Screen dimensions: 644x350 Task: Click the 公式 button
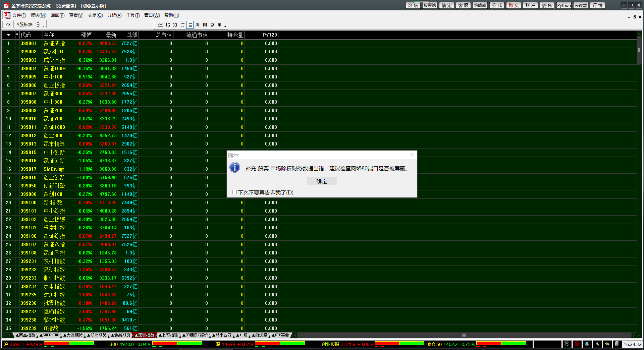coord(497,5)
